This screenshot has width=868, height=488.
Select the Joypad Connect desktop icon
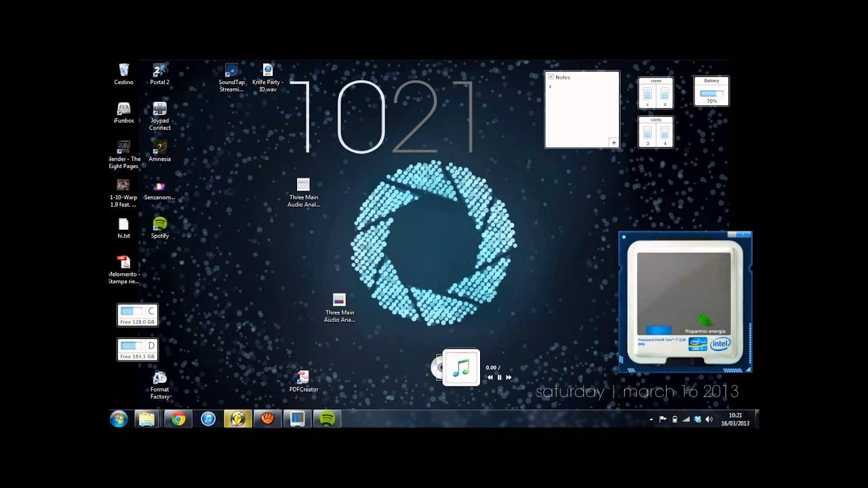pyautogui.click(x=159, y=116)
